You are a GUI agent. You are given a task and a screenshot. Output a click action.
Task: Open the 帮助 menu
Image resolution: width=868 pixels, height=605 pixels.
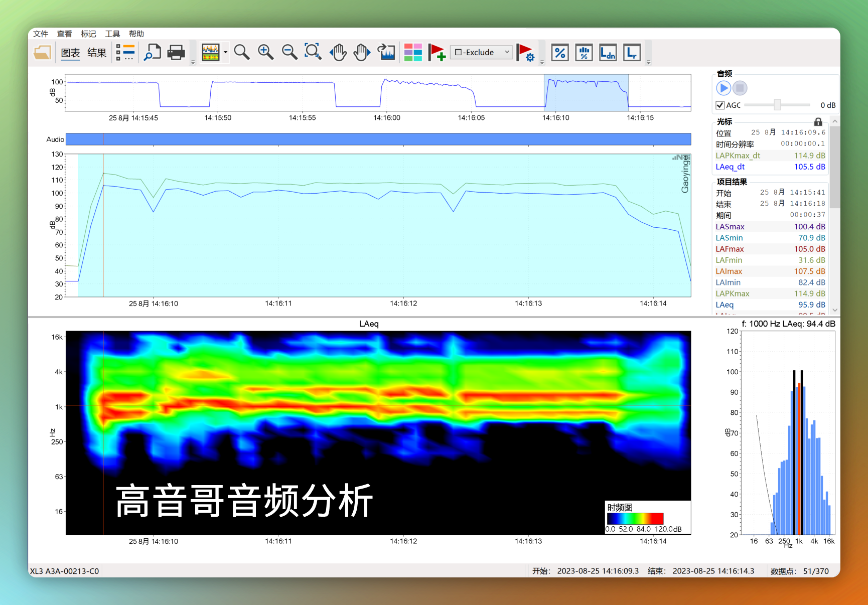pyautogui.click(x=136, y=34)
